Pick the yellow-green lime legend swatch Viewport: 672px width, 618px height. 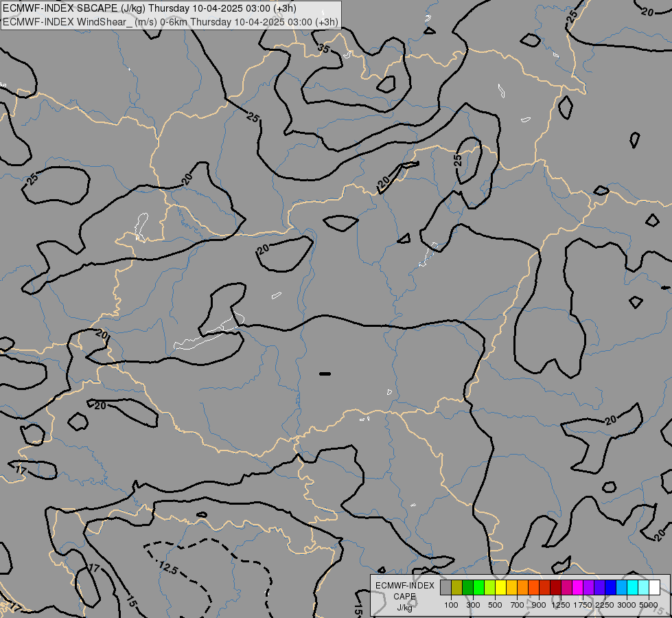point(490,588)
